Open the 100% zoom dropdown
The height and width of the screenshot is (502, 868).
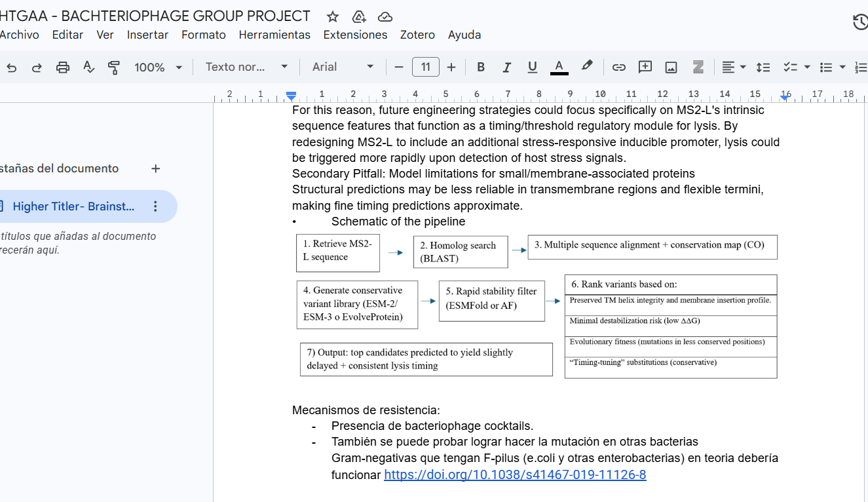tap(158, 67)
